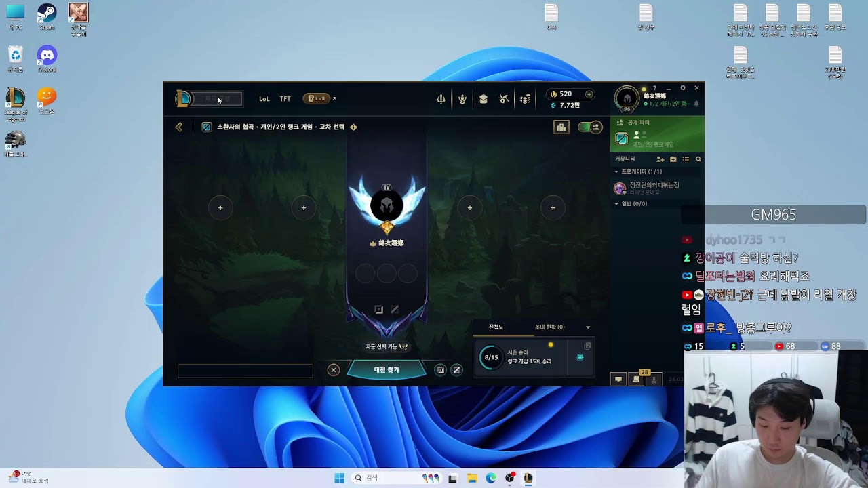Open the LoL tab

[264, 99]
